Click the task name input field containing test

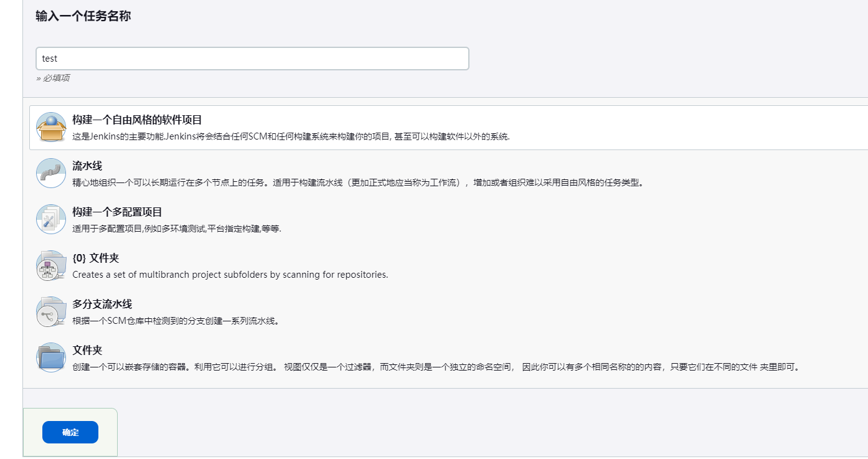click(252, 59)
